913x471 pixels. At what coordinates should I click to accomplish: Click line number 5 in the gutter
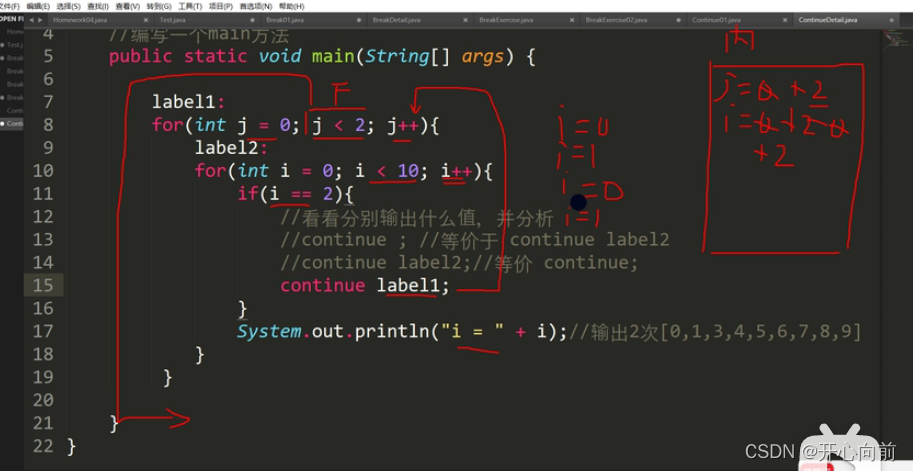[x=48, y=56]
